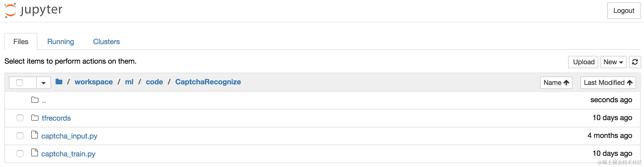Refresh the notebook file list
Viewport: 644px width, 167px height.
pos(635,62)
